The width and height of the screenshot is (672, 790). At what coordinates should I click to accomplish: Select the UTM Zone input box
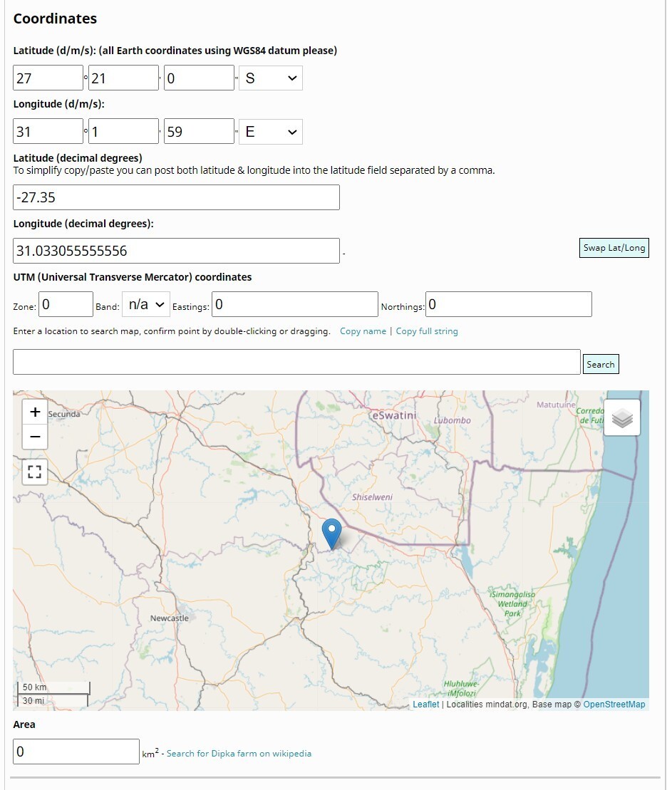click(66, 304)
